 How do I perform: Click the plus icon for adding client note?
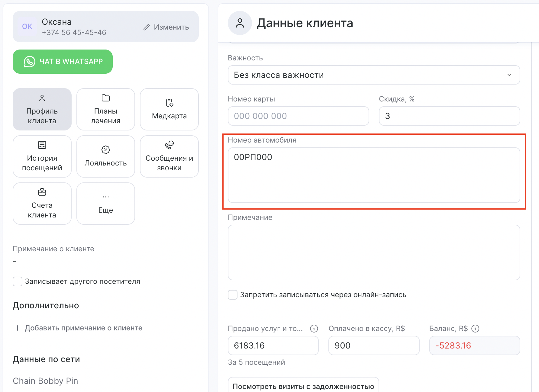click(x=18, y=328)
